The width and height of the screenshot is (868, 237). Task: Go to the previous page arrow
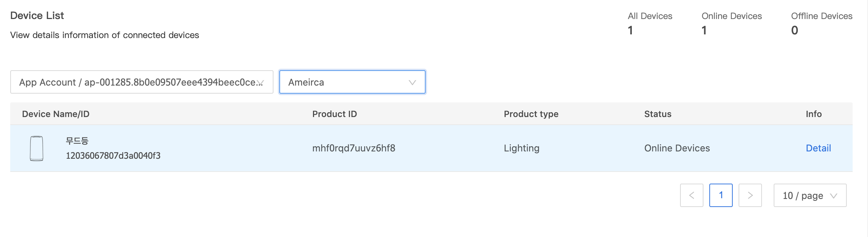pyautogui.click(x=691, y=195)
